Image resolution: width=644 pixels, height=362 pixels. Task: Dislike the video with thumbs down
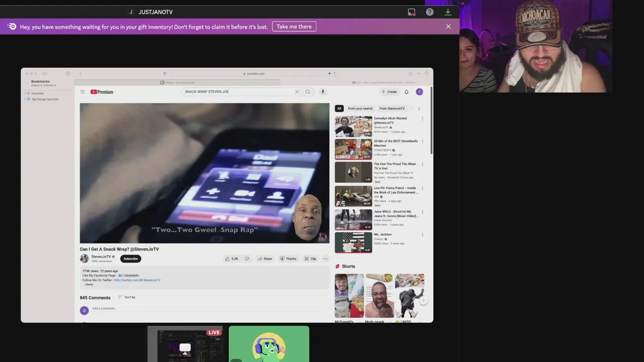247,259
